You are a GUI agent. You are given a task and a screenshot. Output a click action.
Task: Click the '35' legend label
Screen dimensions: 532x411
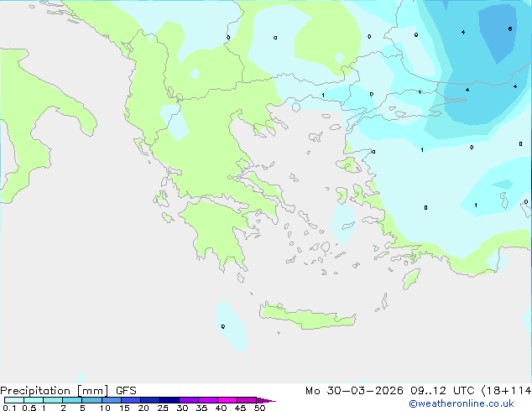(201, 408)
